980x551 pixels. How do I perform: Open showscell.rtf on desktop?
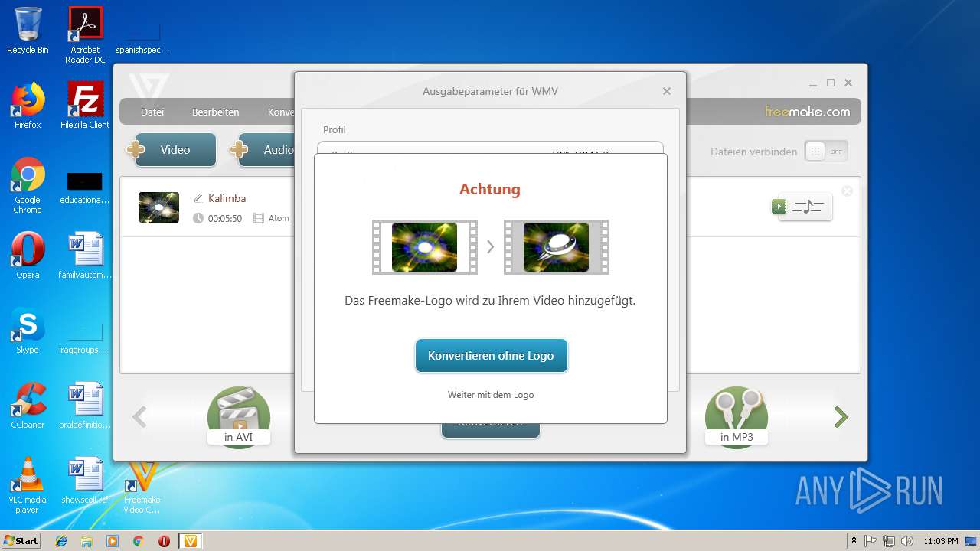85,481
